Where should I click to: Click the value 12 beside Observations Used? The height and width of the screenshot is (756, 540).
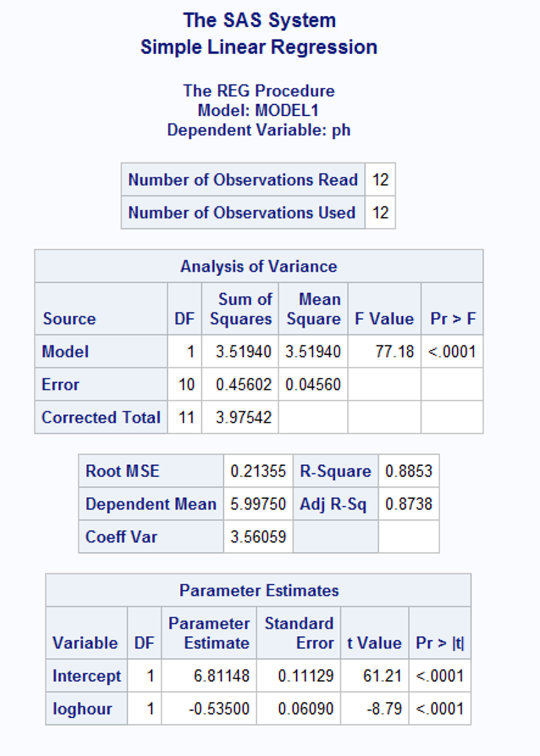pos(380,213)
